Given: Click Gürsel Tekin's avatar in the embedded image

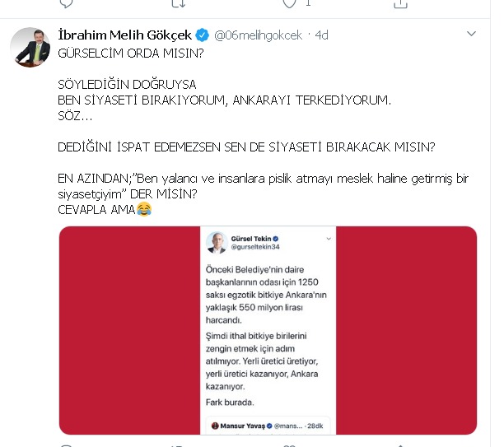Looking at the screenshot, I should coord(217,243).
